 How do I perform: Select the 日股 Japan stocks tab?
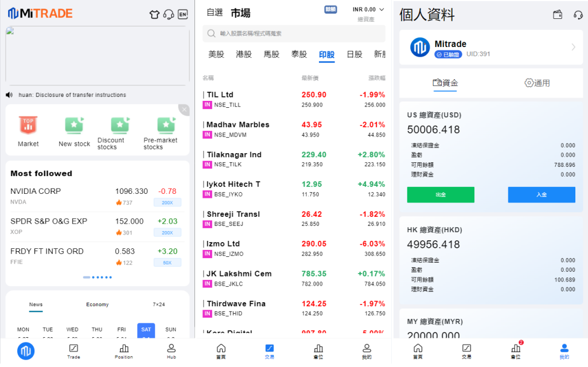pyautogui.click(x=355, y=54)
